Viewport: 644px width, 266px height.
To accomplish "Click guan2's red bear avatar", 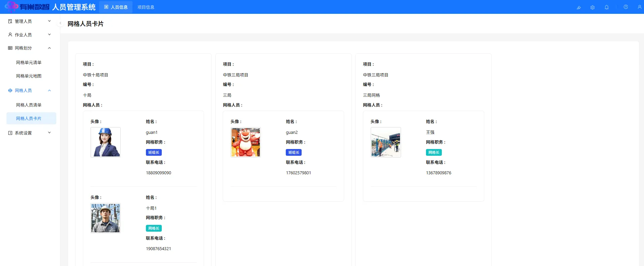I will click(x=246, y=142).
